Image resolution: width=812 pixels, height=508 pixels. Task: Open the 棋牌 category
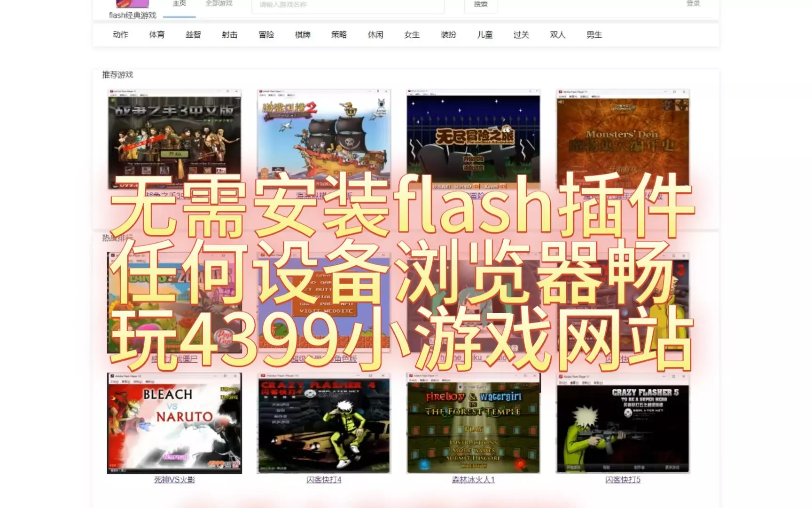click(x=303, y=34)
